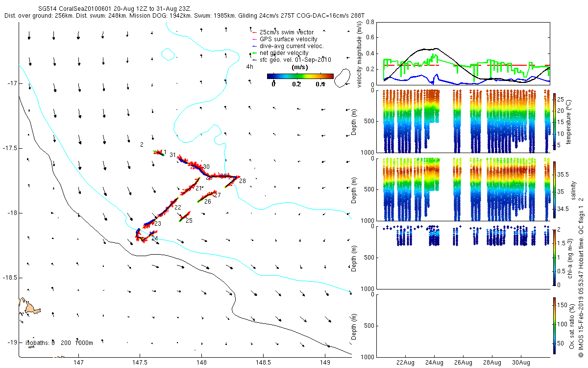Click track day marker '28' on the map

click(243, 182)
